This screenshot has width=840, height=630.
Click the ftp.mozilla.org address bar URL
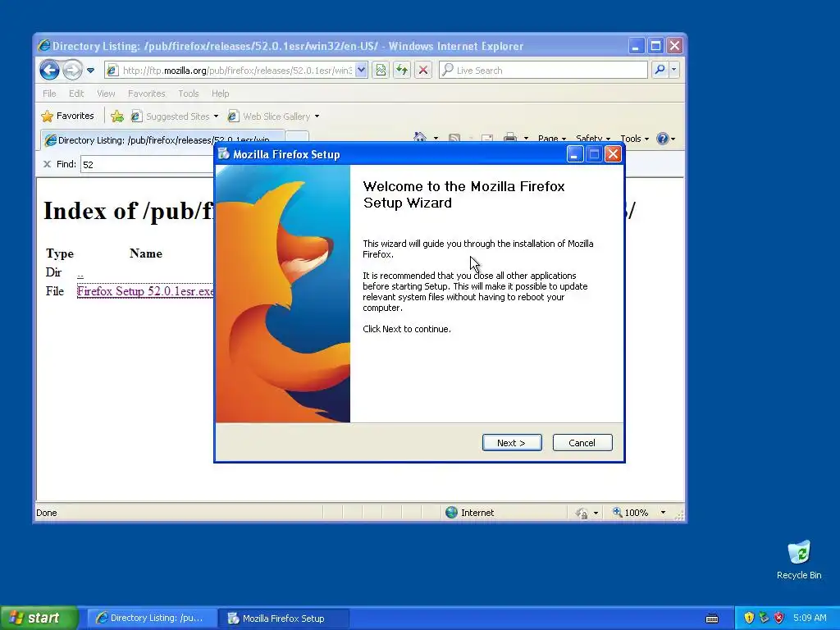coord(235,71)
